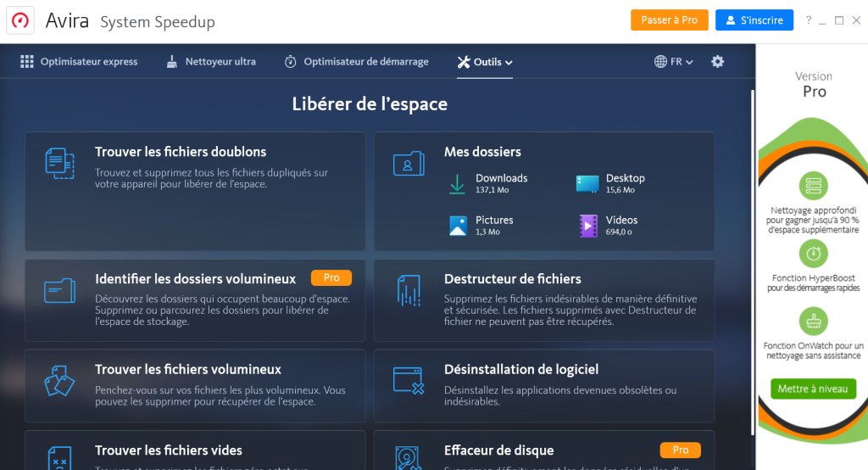Click the Nettoyage approfondi description text
This screenshot has width=868, height=470.
(x=813, y=220)
